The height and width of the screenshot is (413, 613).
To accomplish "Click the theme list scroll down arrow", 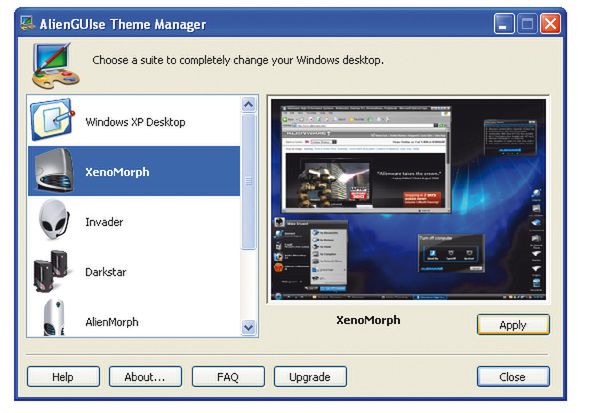I will coord(249,327).
